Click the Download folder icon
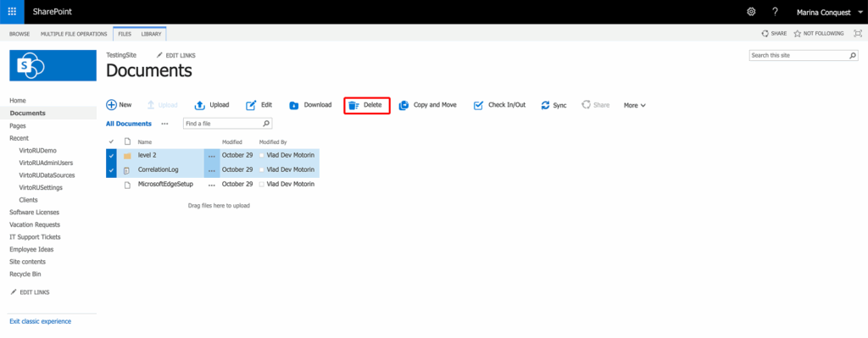This screenshot has height=338, width=868. pos(294,105)
